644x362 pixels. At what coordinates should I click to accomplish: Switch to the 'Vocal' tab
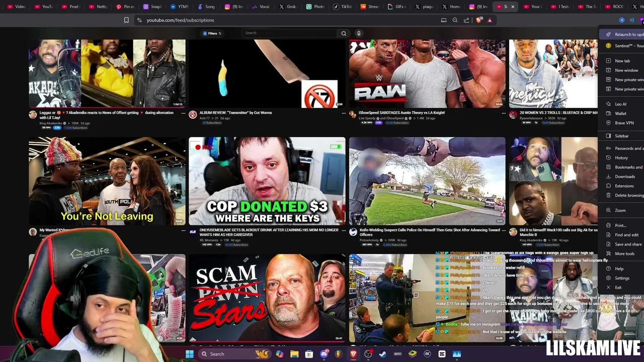261,7
